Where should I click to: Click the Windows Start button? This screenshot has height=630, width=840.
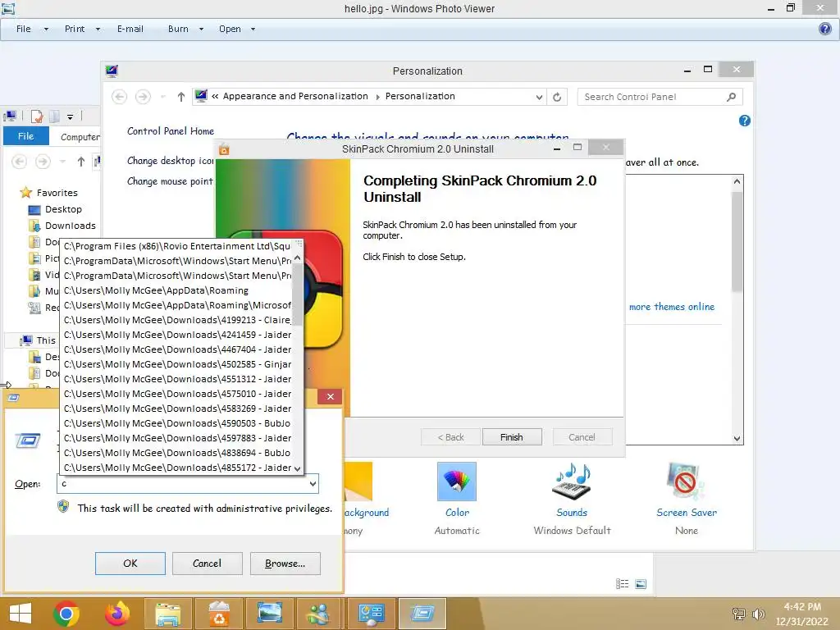(x=21, y=614)
